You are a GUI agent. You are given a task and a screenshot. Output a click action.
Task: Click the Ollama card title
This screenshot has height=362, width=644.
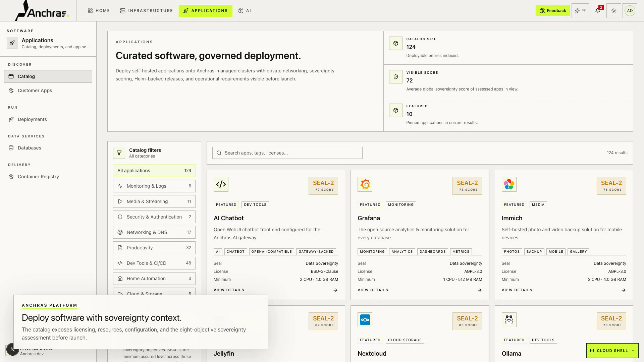(512, 354)
